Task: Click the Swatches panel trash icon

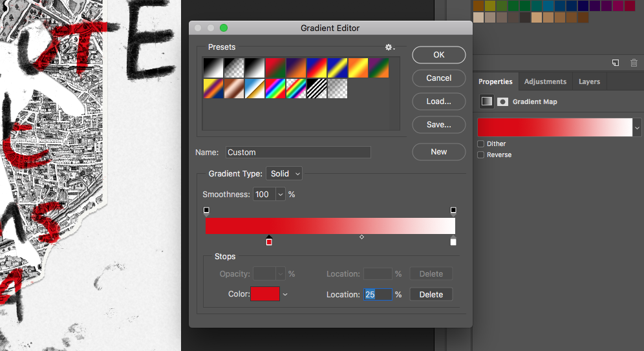Action: pos(634,63)
